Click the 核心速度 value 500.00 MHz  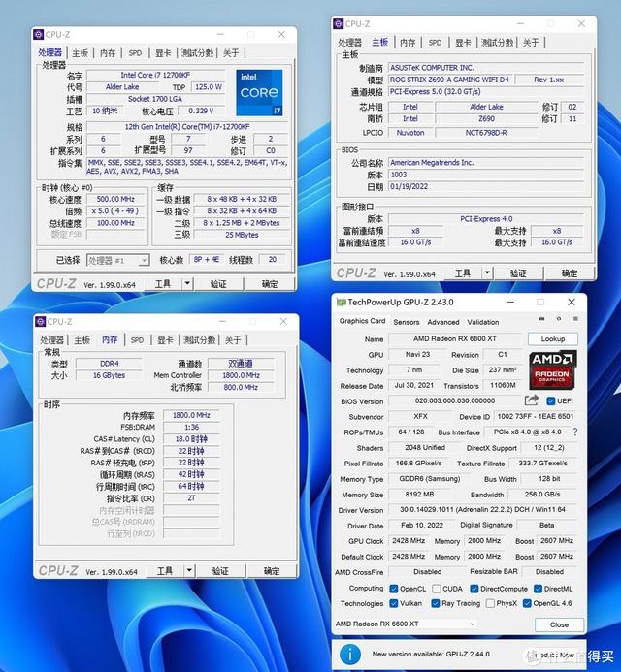pyautogui.click(x=115, y=199)
